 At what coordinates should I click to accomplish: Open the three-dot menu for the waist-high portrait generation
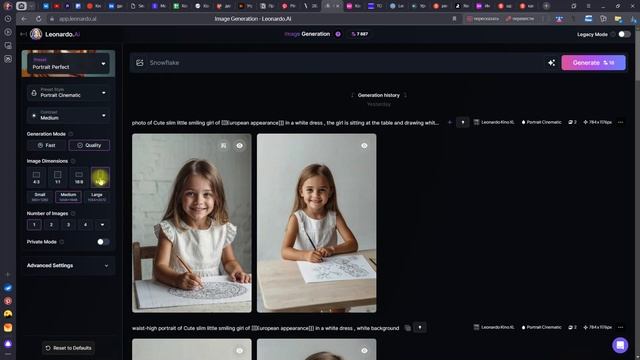pyautogui.click(x=620, y=327)
